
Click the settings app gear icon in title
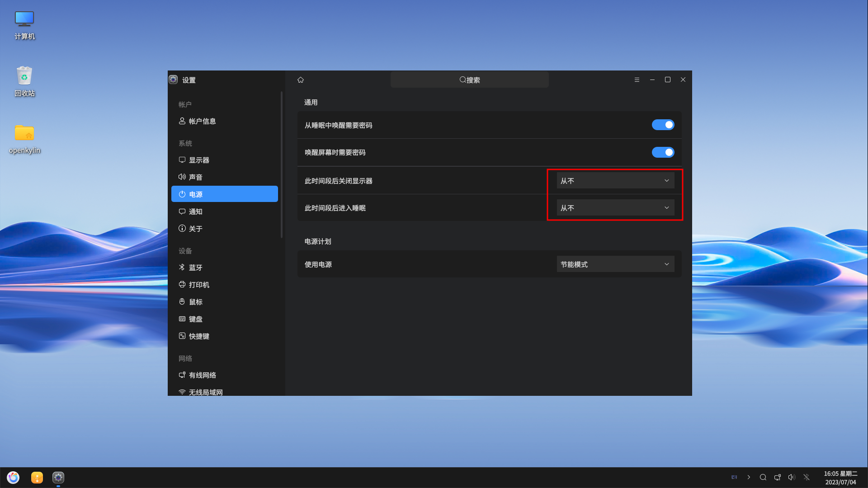[173, 80]
